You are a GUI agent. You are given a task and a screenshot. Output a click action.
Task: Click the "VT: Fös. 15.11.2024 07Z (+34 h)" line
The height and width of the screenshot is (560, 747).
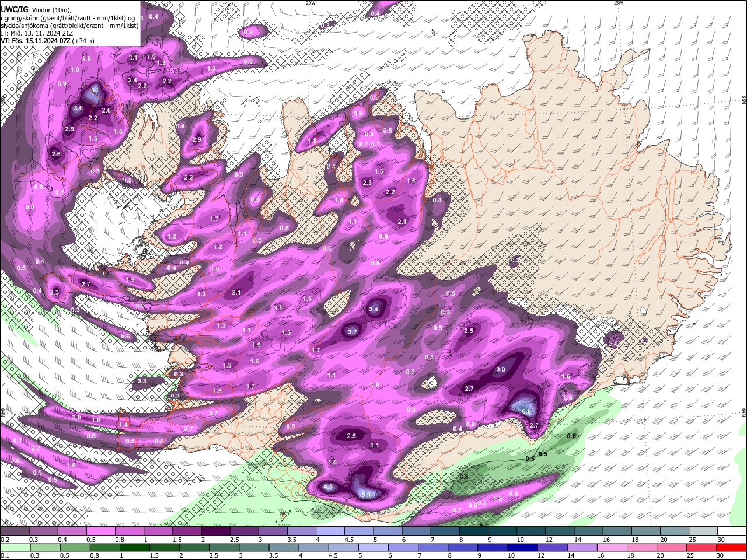tap(47, 41)
